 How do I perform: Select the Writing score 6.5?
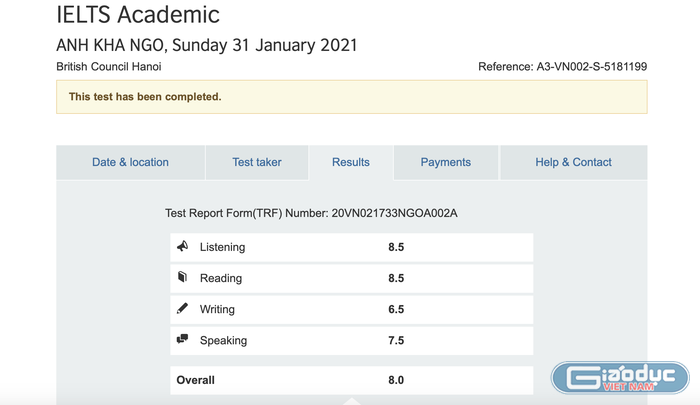(x=396, y=309)
